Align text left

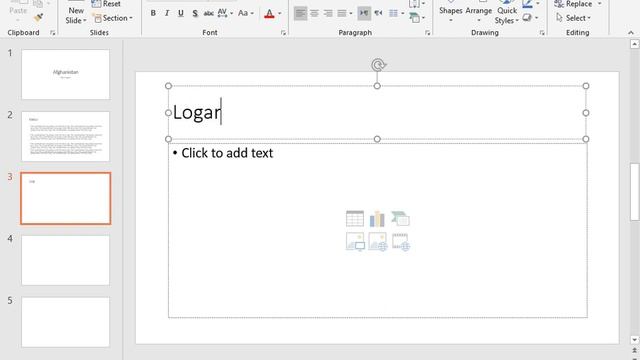point(300,13)
